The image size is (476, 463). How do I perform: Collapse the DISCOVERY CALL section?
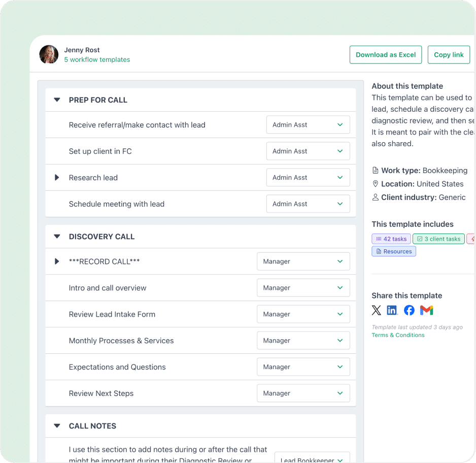click(x=57, y=236)
